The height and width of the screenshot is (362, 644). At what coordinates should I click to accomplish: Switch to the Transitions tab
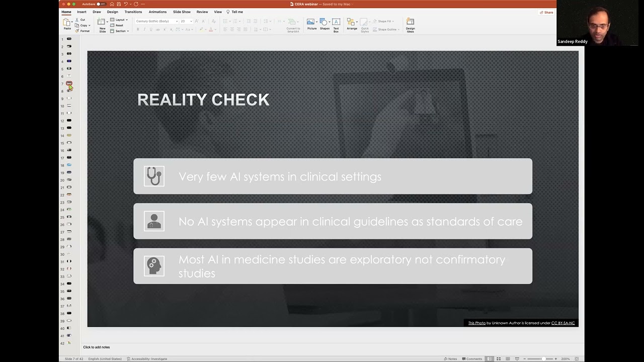pyautogui.click(x=133, y=12)
